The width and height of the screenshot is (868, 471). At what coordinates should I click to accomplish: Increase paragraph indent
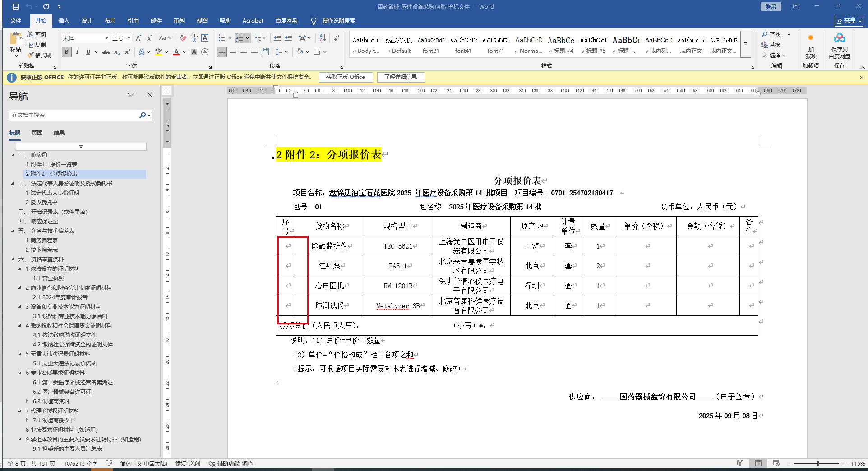(288, 38)
